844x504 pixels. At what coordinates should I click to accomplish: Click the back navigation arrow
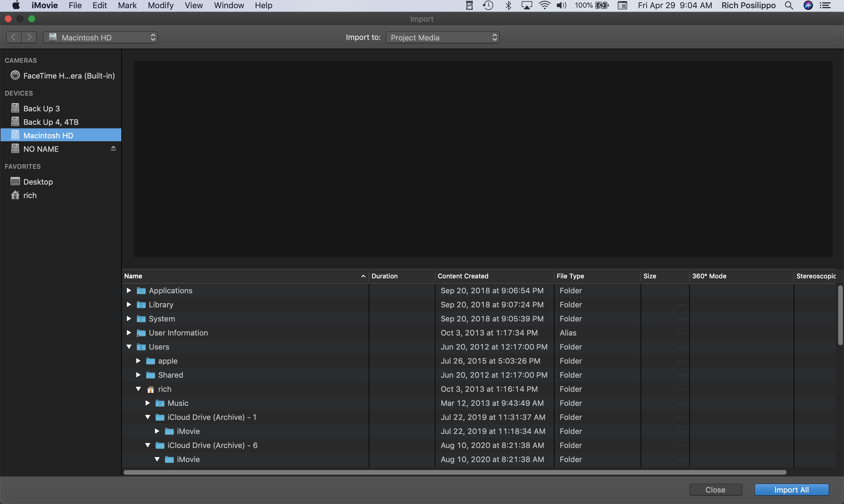point(13,37)
